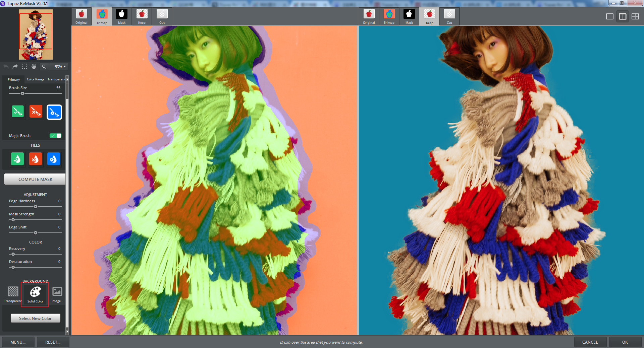The image size is (644, 348).
Task: Click the COMPUTE MASK button
Action: click(x=35, y=179)
